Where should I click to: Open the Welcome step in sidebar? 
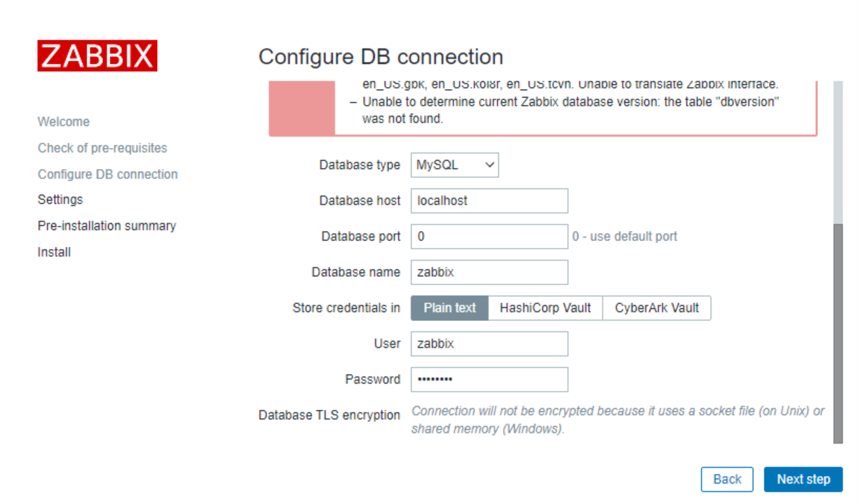[64, 122]
